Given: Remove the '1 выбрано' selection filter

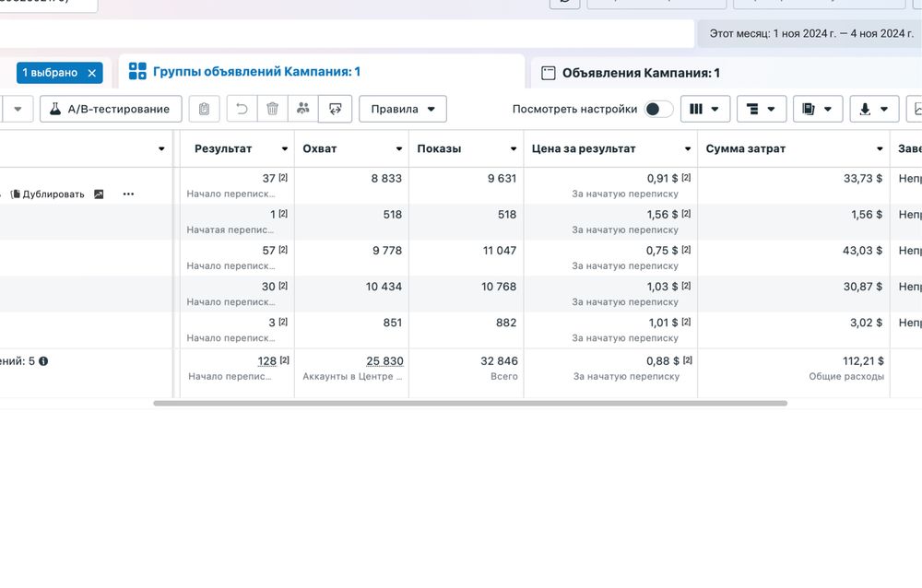Looking at the screenshot, I should pyautogui.click(x=91, y=73).
